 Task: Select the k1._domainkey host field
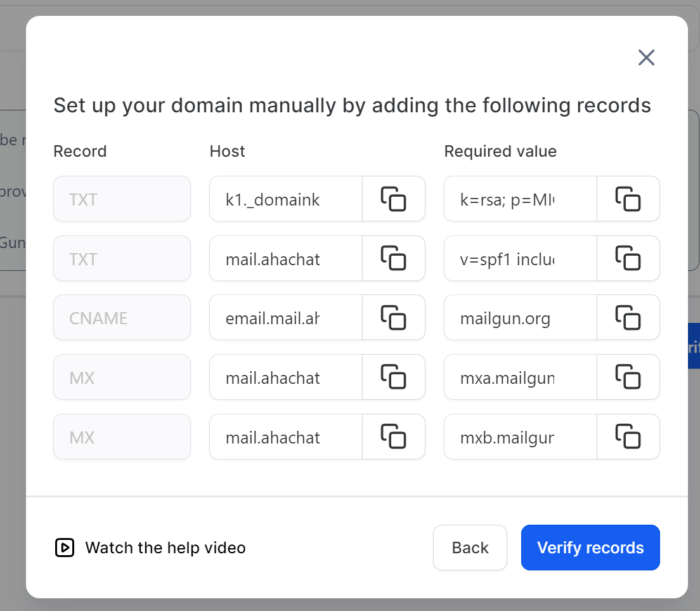[286, 199]
